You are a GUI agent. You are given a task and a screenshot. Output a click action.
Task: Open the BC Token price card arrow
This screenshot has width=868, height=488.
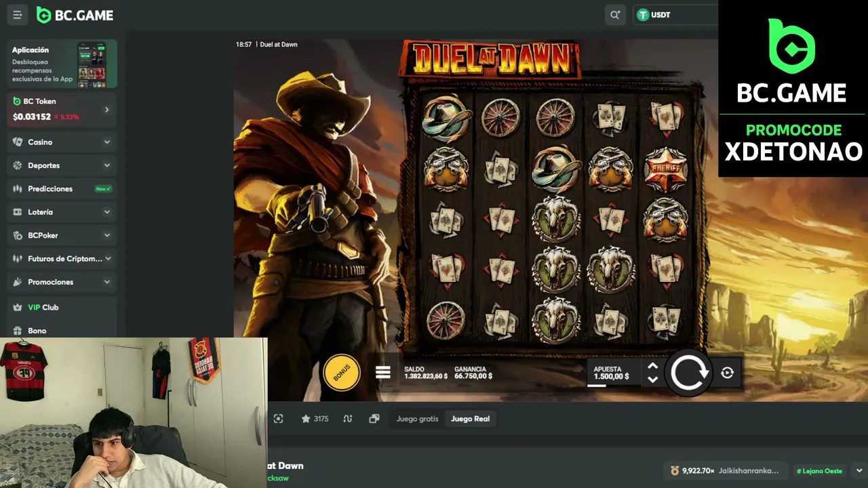click(106, 109)
